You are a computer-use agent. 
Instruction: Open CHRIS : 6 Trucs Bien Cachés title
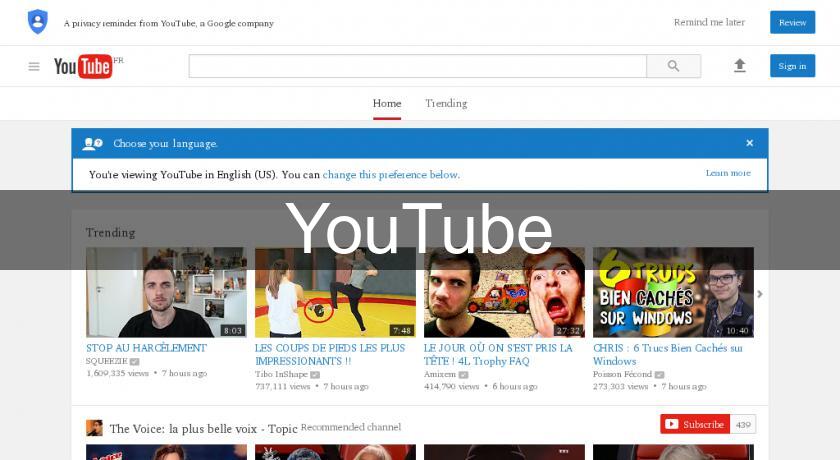[668, 355]
